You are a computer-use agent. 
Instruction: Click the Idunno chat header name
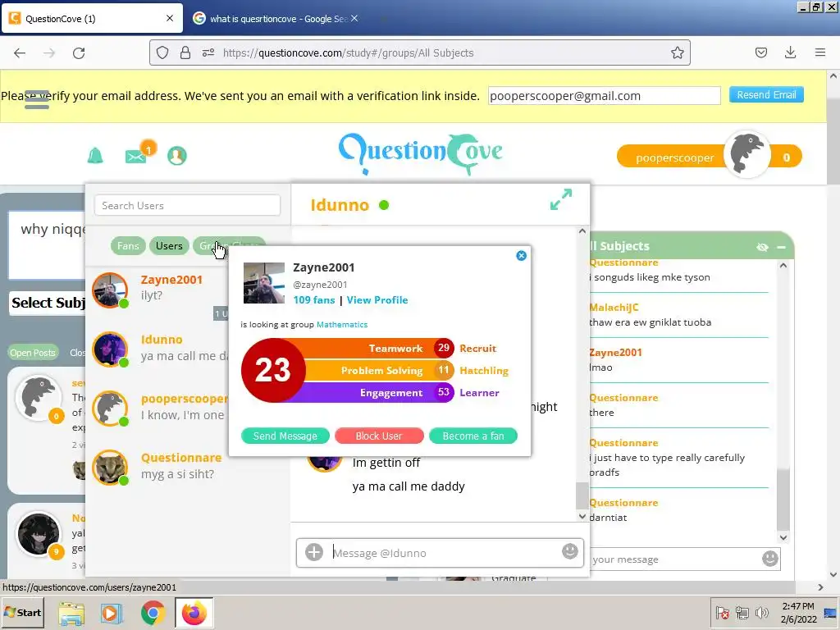tap(340, 205)
